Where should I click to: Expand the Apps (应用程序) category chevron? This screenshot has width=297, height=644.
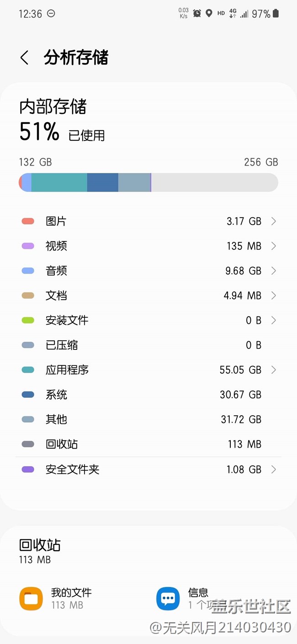tap(274, 370)
